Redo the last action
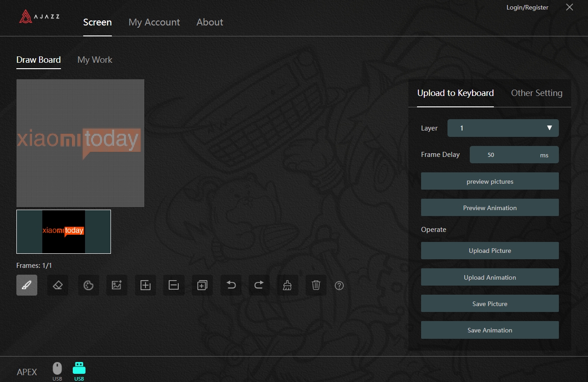The image size is (588, 382). (x=259, y=285)
